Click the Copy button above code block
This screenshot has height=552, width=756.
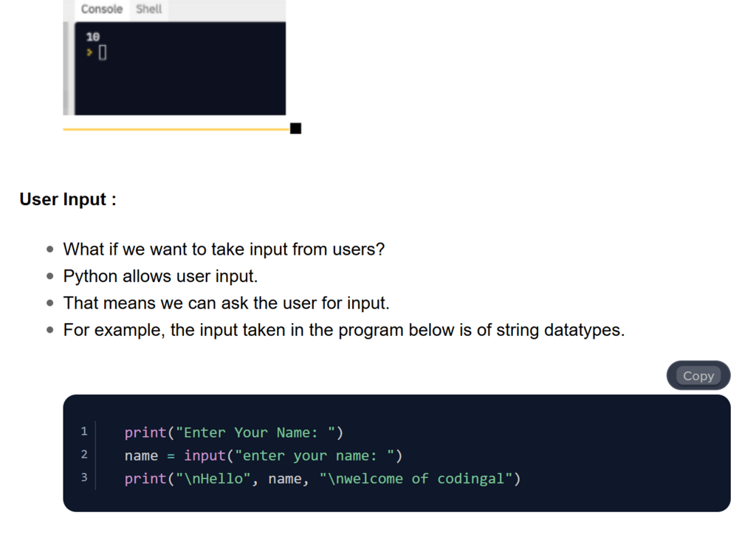point(698,376)
